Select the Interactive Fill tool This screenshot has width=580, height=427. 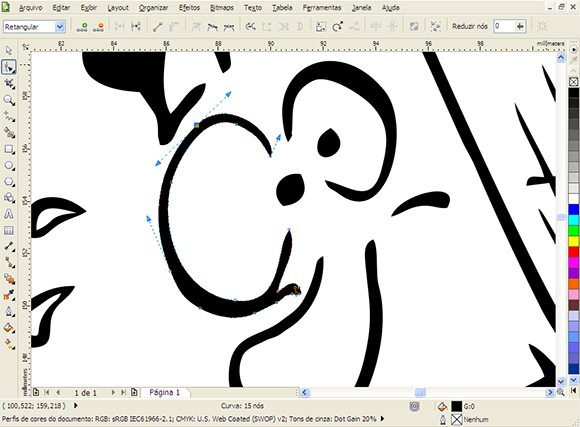(9, 344)
